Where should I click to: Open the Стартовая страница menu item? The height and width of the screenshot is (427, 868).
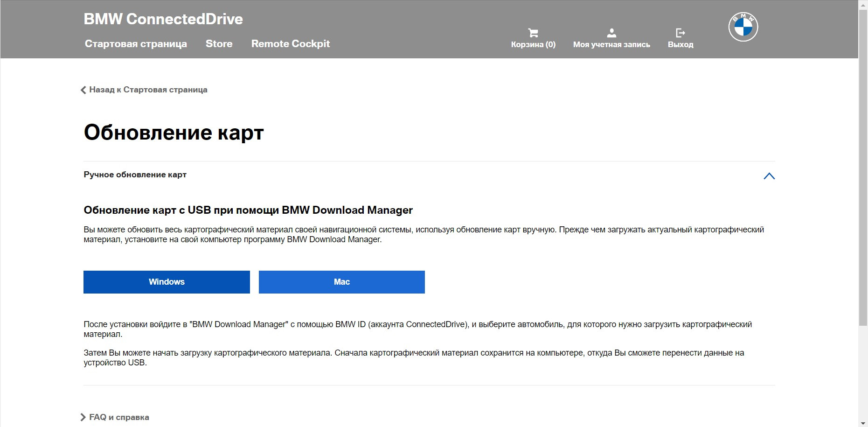tap(136, 44)
